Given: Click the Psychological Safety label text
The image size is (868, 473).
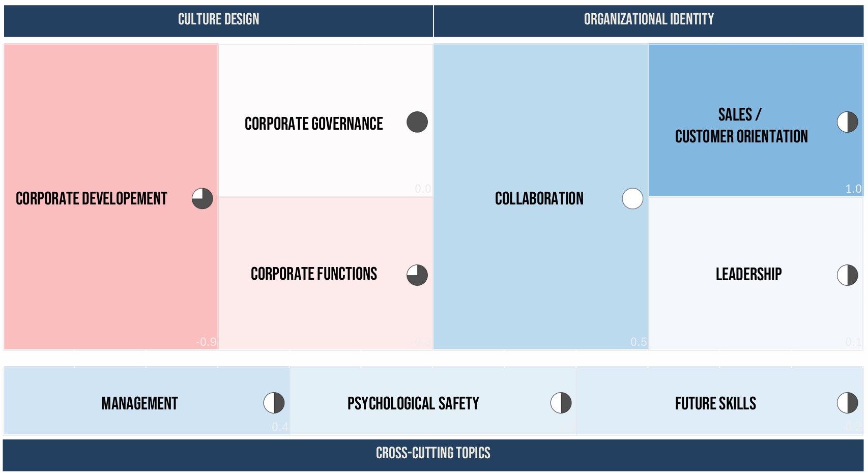Looking at the screenshot, I should 413,404.
